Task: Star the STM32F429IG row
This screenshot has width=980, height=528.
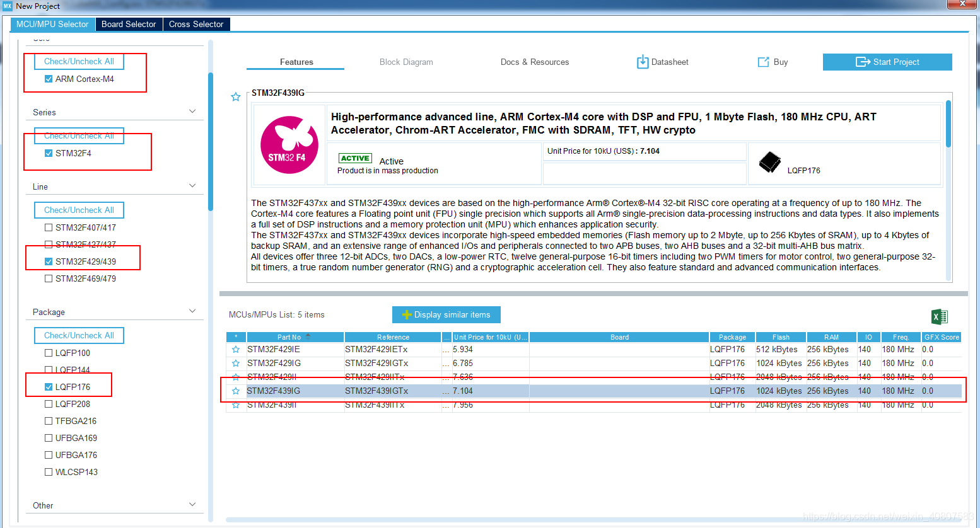Action: [236, 363]
